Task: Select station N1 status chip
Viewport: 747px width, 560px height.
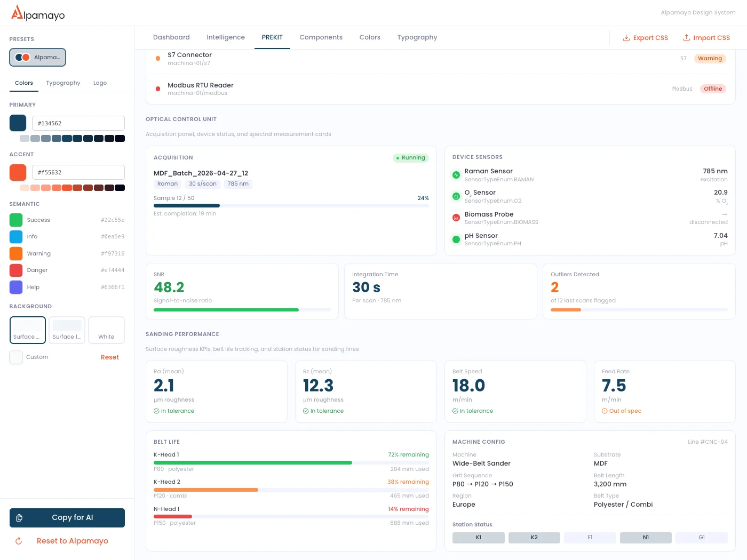Action: point(646,538)
